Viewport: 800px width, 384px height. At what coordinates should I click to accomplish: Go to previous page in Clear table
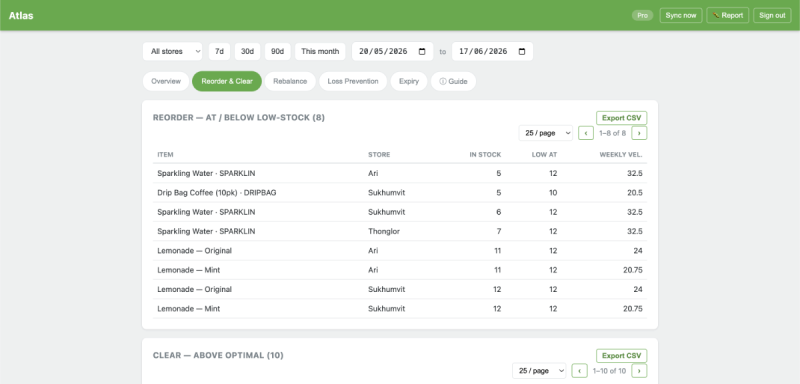point(580,371)
